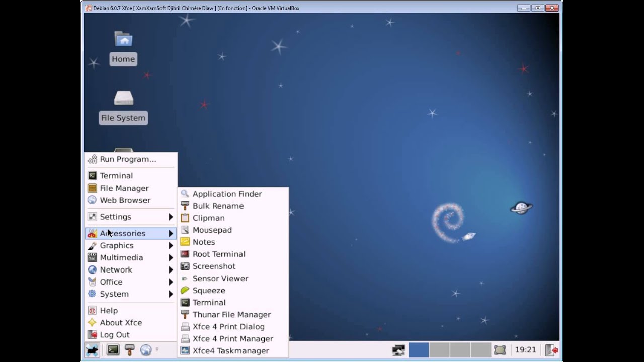Switch to the first (active) workspace

click(419, 350)
